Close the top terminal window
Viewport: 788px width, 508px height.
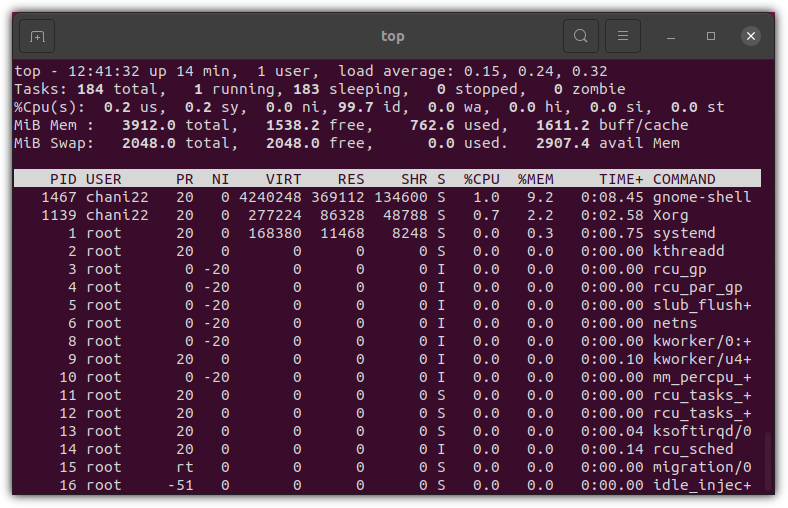[751, 36]
